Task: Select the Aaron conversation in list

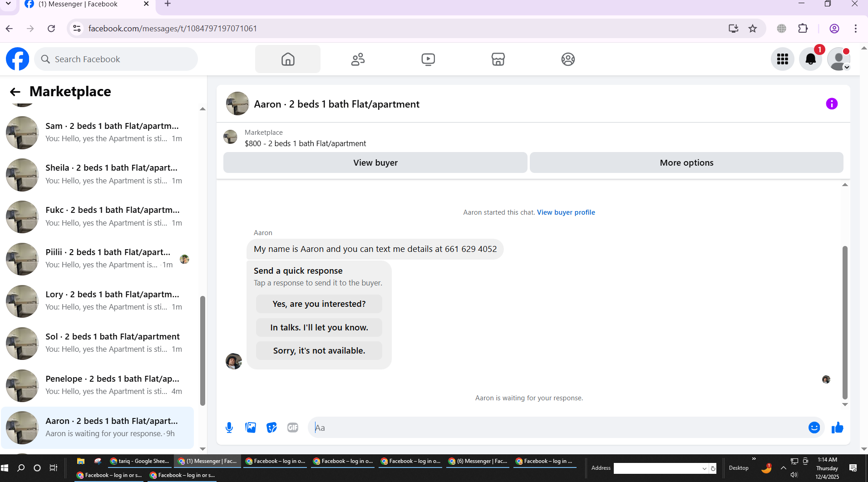Action: click(x=98, y=428)
